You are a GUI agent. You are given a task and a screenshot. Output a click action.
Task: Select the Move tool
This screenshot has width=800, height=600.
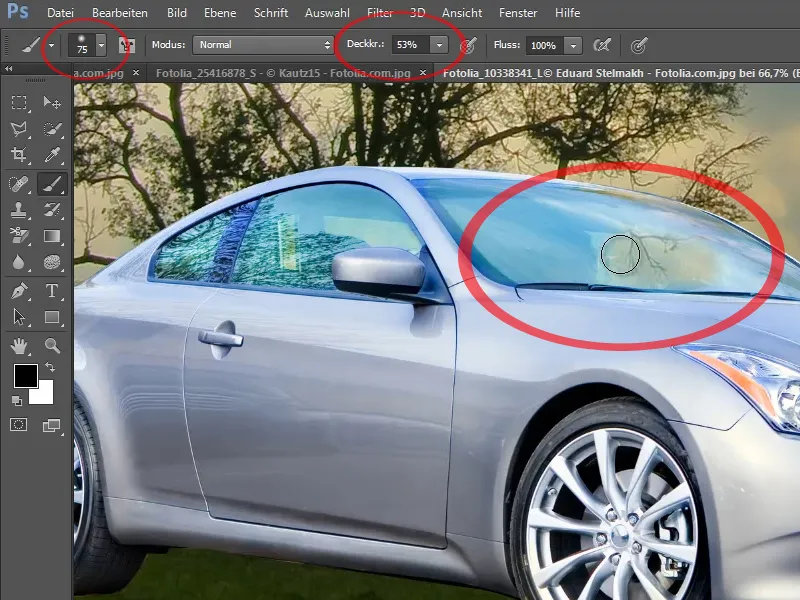pos(52,103)
